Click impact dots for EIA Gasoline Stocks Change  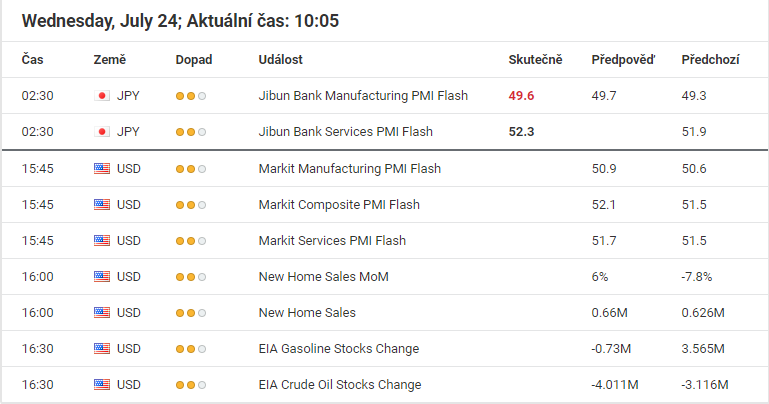pos(191,349)
